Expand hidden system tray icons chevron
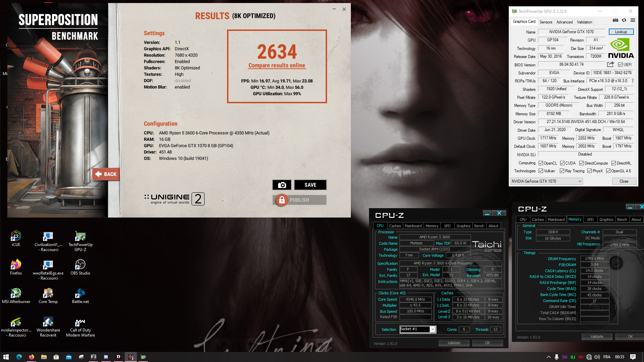This screenshot has width=644, height=362. [548, 357]
